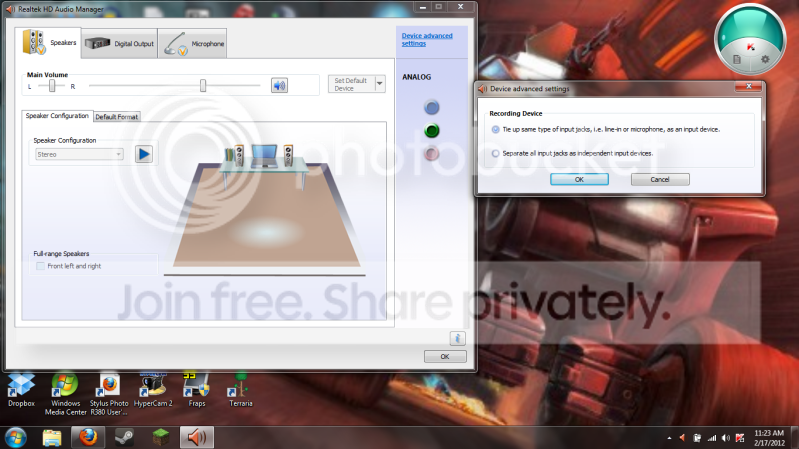Show hidden system tray icons
The height and width of the screenshot is (449, 799).
(669, 438)
